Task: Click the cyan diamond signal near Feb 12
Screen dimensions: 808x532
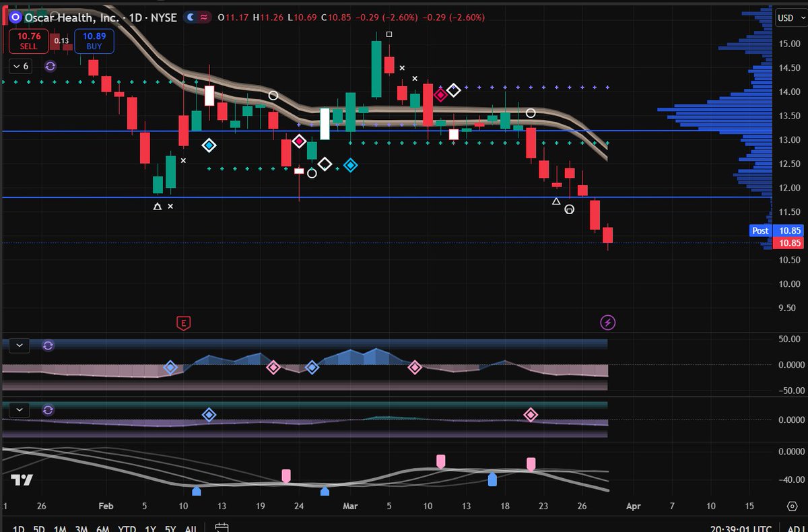Action: pyautogui.click(x=209, y=145)
